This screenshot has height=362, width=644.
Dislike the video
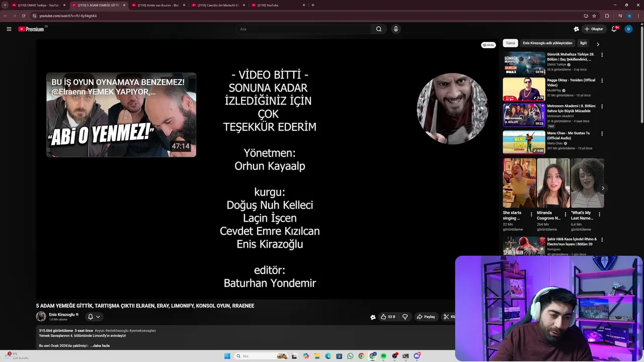(405, 317)
